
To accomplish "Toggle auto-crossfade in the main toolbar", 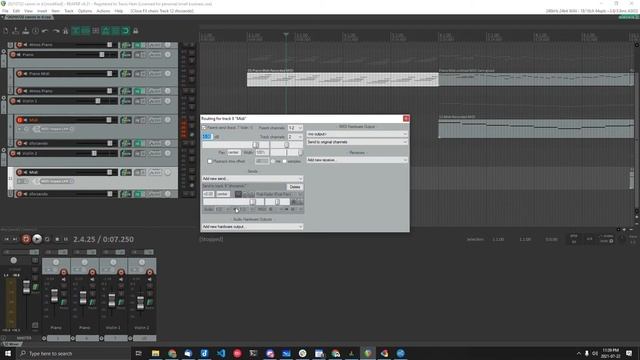I will (x=76, y=31).
